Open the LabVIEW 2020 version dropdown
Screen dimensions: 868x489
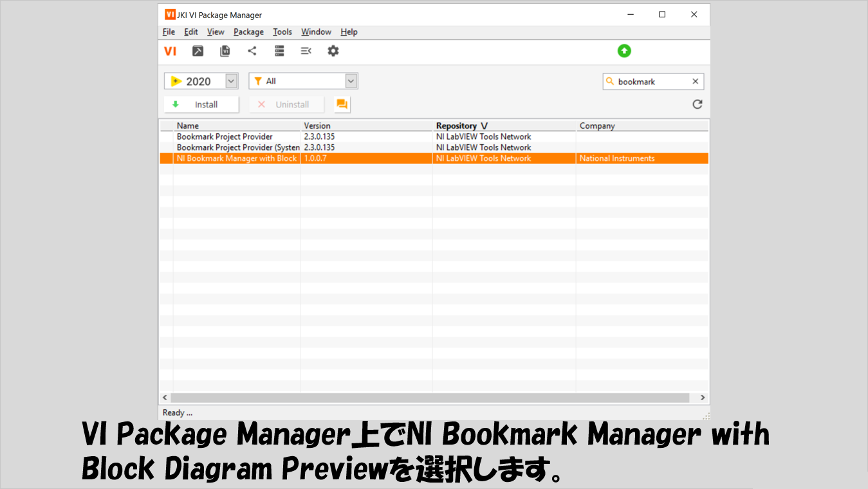click(232, 81)
